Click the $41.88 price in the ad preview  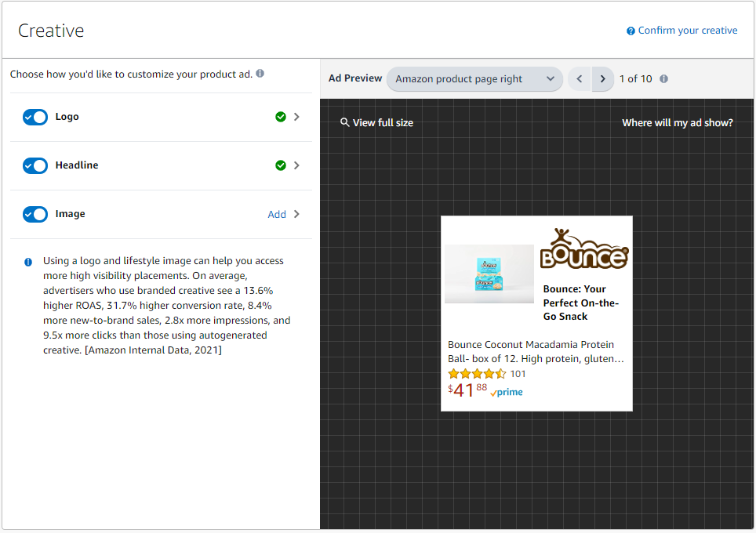[467, 390]
